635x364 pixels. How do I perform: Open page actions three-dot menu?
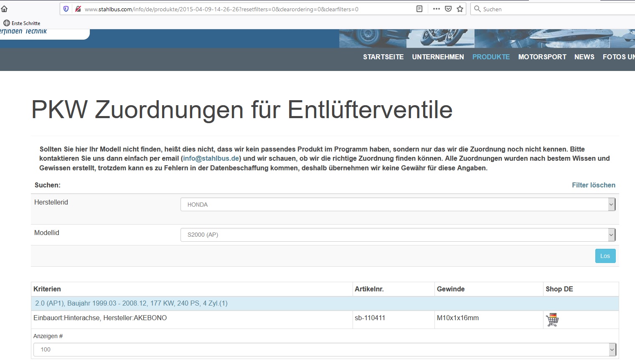pos(436,9)
